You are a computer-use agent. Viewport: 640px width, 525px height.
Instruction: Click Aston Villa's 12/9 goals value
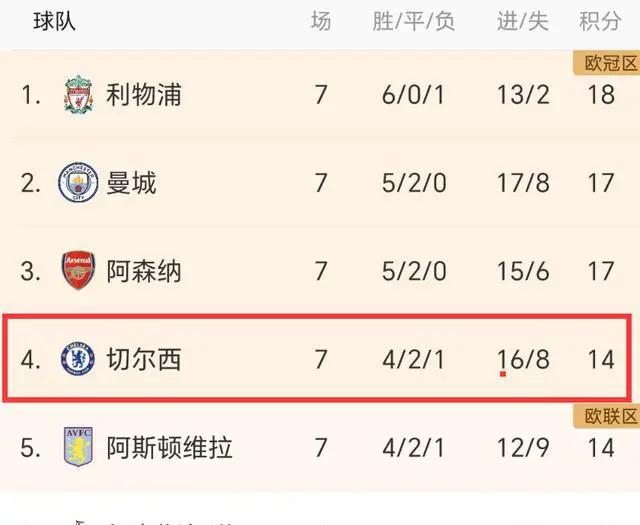[x=523, y=447]
